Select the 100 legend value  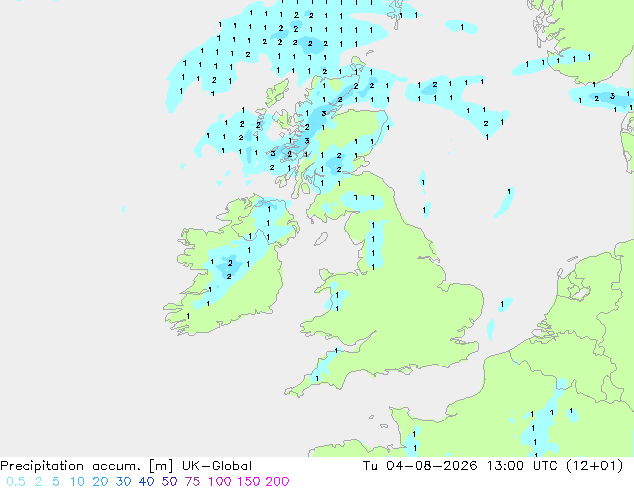pyautogui.click(x=220, y=482)
